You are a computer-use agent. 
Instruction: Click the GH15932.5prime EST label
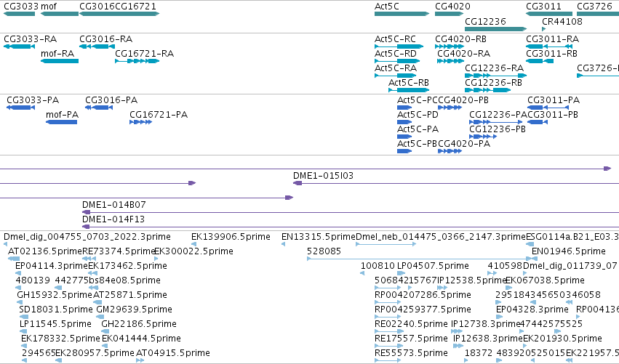(55, 295)
